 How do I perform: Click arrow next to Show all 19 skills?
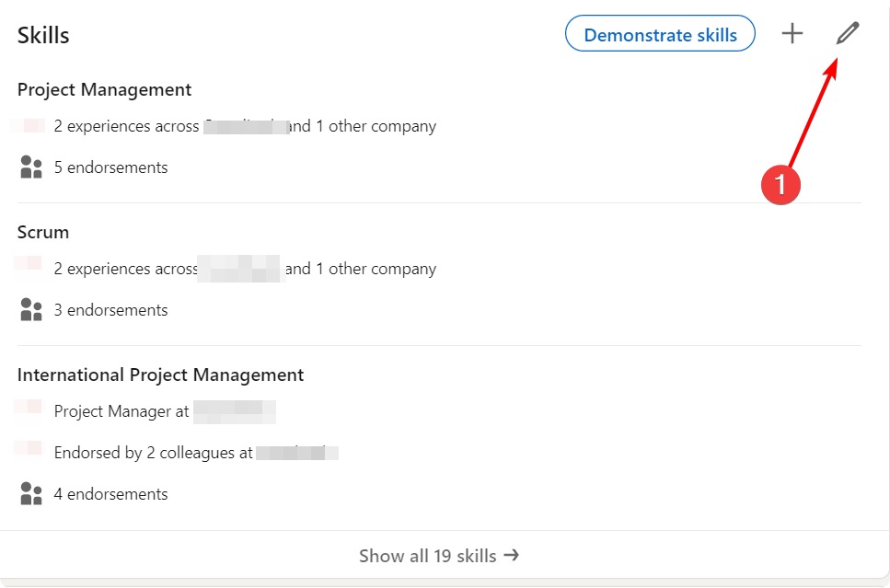click(x=513, y=555)
